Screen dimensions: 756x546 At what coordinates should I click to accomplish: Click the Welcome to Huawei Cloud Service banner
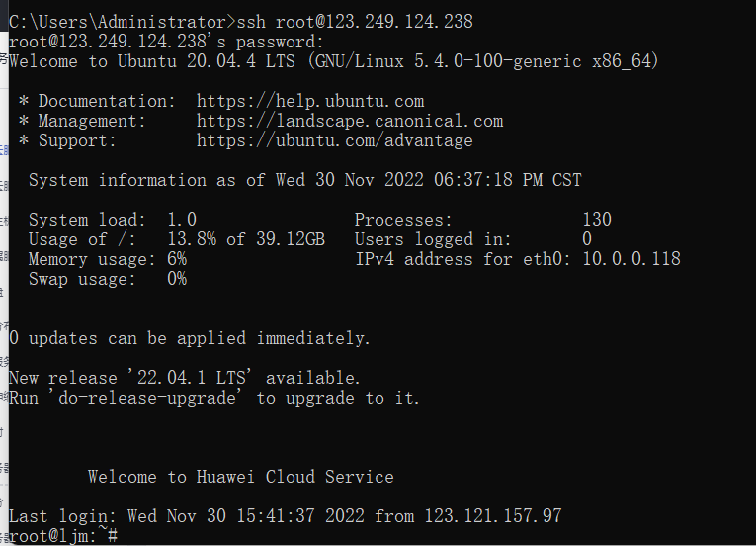point(240,477)
